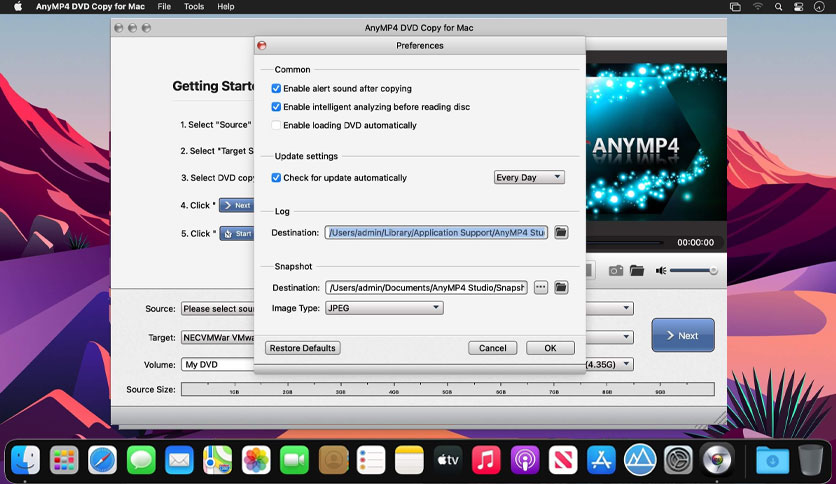
Task: Click the Snapshot destination browse ellipsis button
Action: tap(541, 287)
